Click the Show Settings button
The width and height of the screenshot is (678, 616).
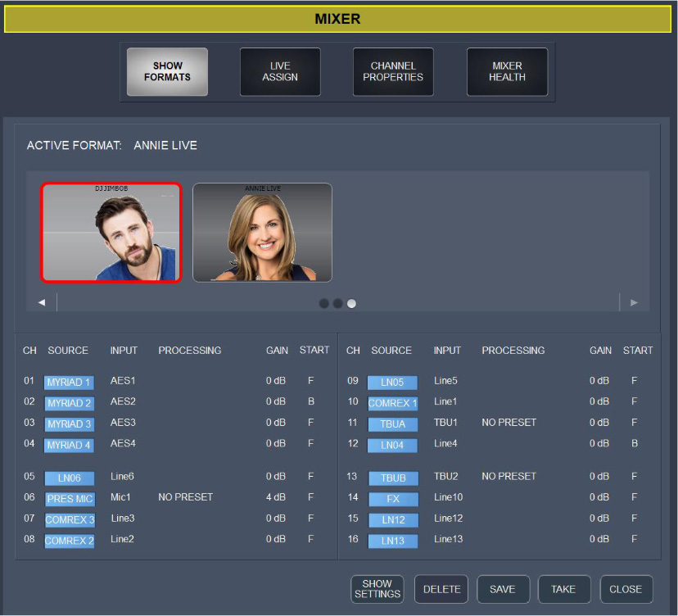[377, 589]
